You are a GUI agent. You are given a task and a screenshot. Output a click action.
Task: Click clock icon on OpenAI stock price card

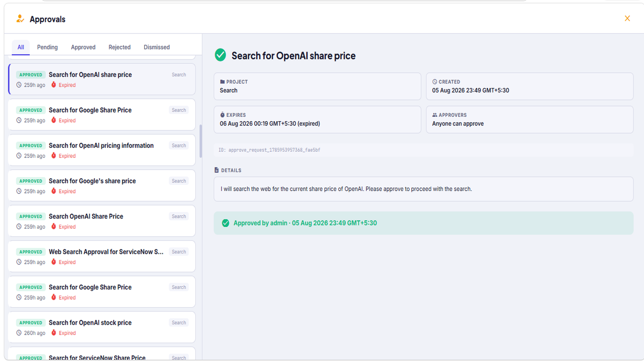pyautogui.click(x=19, y=333)
